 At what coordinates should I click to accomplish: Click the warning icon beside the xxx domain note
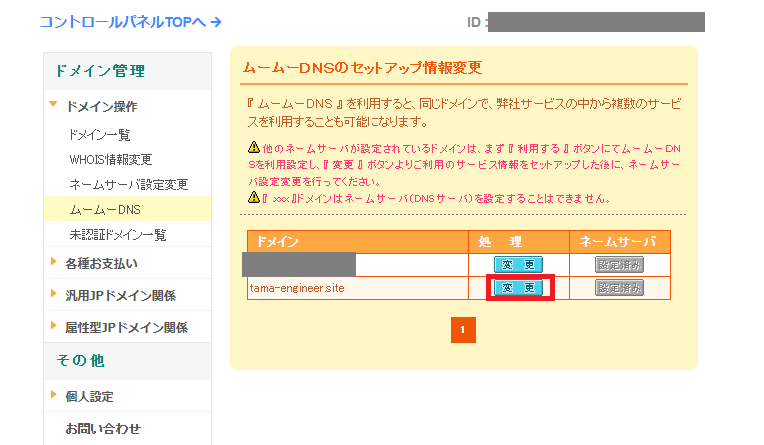pyautogui.click(x=253, y=198)
